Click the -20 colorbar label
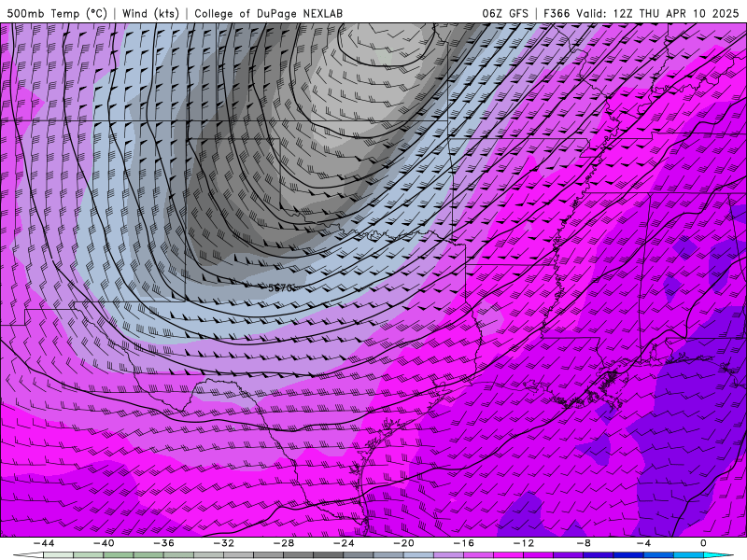The image size is (747, 560). [x=404, y=543]
